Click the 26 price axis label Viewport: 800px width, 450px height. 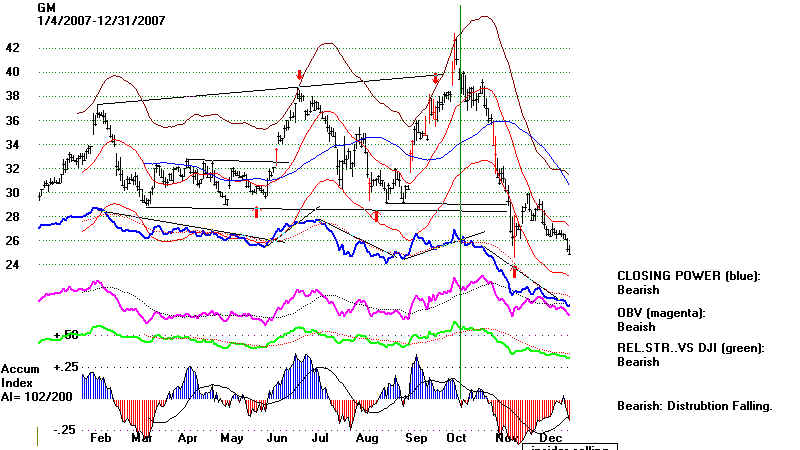pyautogui.click(x=13, y=240)
